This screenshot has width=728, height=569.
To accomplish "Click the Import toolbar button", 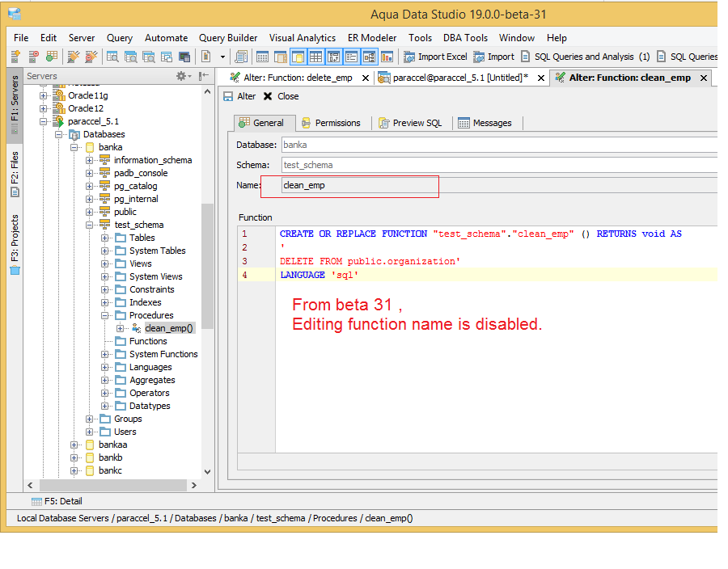I will point(493,57).
